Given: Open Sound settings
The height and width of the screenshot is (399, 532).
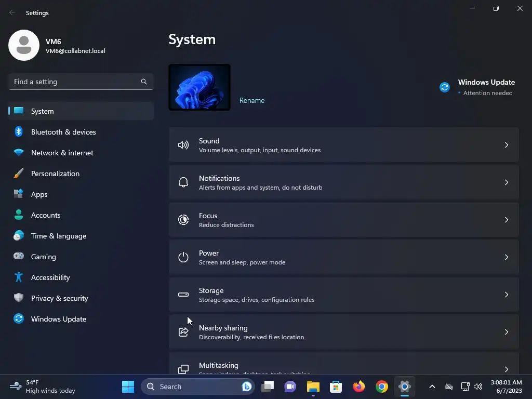Looking at the screenshot, I should coord(344,145).
